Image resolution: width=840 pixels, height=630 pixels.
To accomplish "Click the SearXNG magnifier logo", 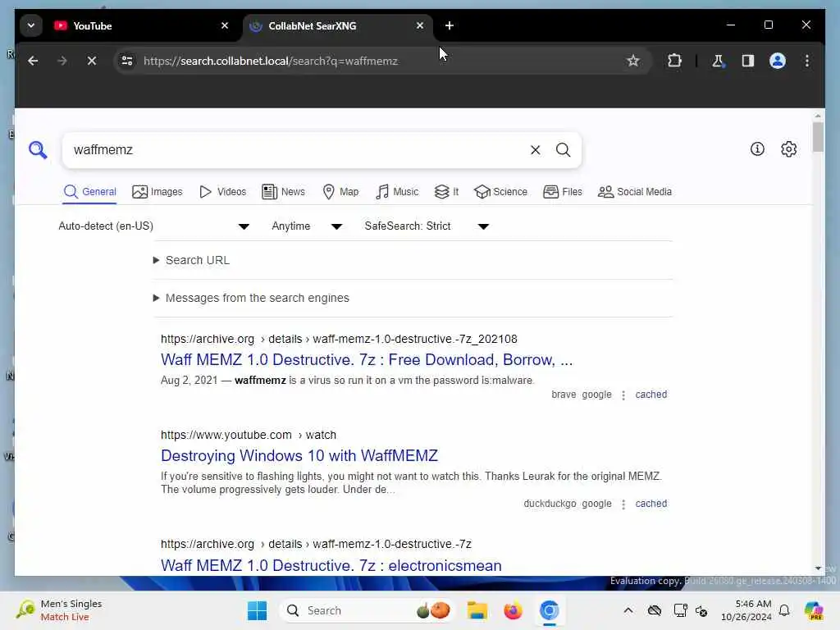I will [x=38, y=150].
